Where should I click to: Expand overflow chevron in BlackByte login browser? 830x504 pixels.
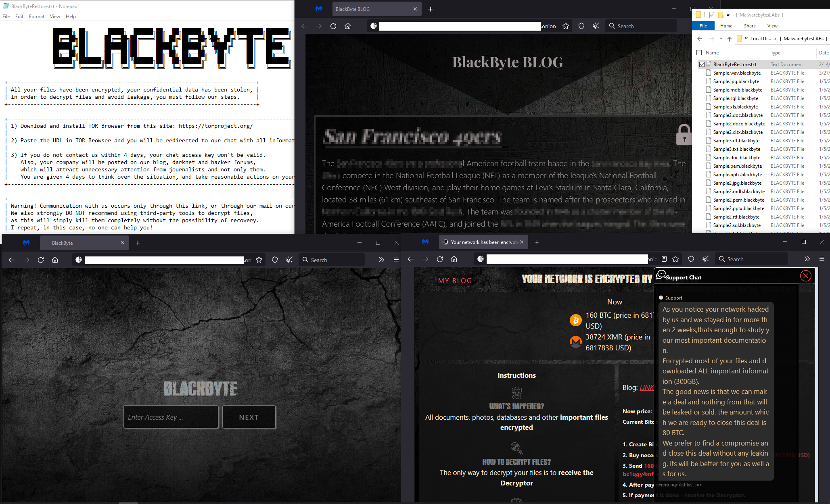click(381, 260)
